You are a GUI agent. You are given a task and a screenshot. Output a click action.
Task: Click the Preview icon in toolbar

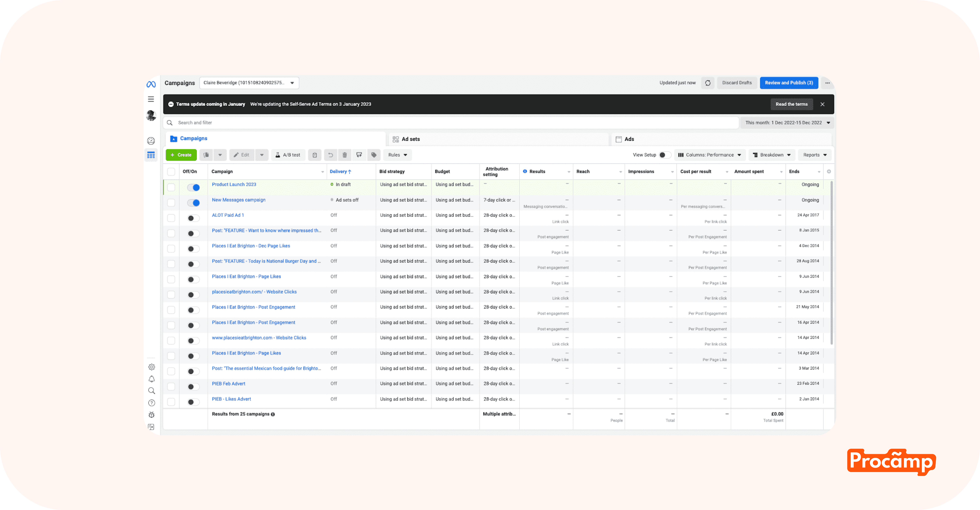tap(359, 155)
